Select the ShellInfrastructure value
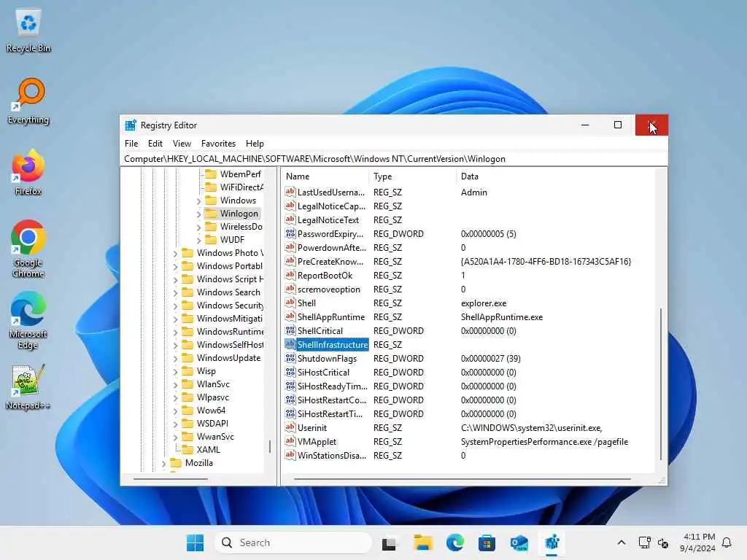Image resolution: width=747 pixels, height=560 pixels. point(333,344)
